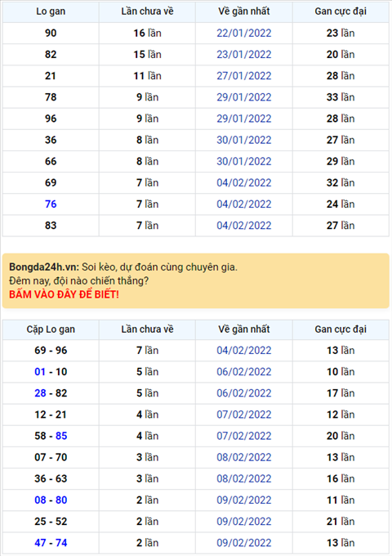This screenshot has height=556, width=392.
Task: Open date 07/02/2022 in pair 12 - 21
Action: tap(244, 415)
